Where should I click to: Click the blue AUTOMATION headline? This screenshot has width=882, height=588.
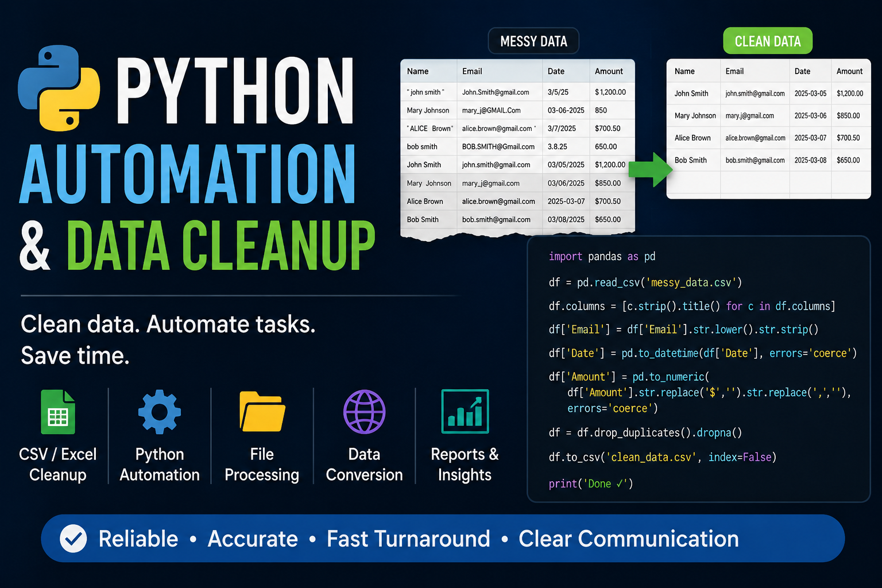click(187, 175)
